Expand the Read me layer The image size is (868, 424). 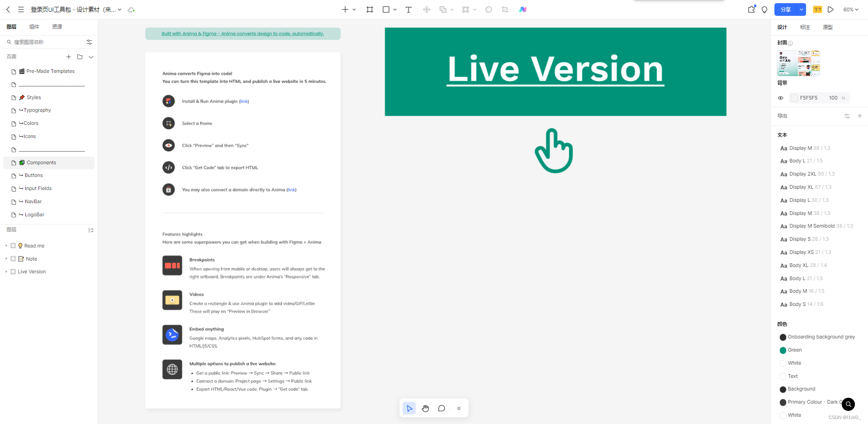tap(6, 246)
